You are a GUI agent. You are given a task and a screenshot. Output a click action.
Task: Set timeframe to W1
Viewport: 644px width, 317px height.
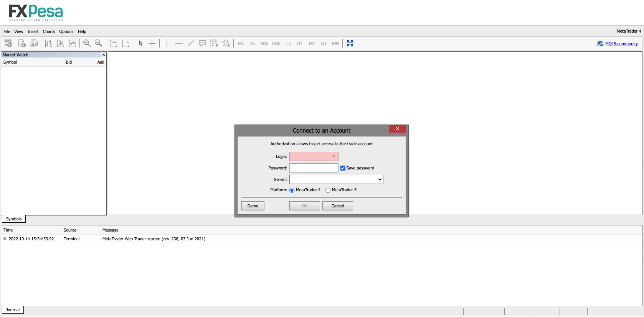324,43
